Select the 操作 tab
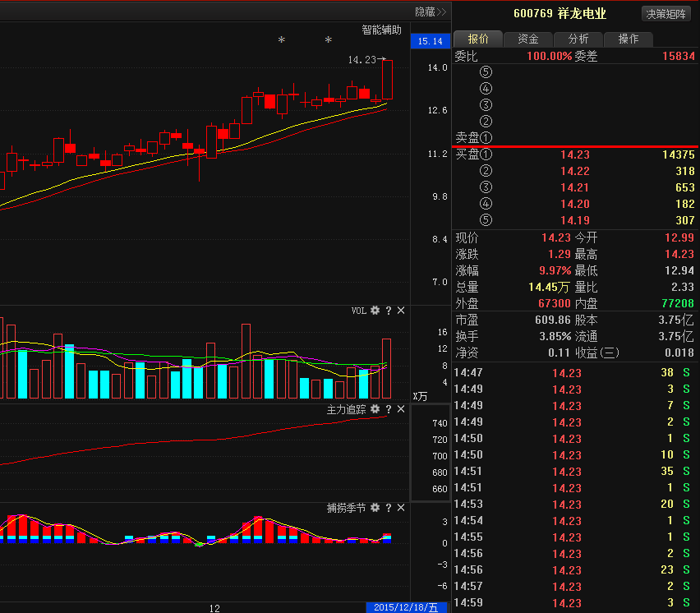Image resolution: width=700 pixels, height=613 pixels. coord(629,39)
